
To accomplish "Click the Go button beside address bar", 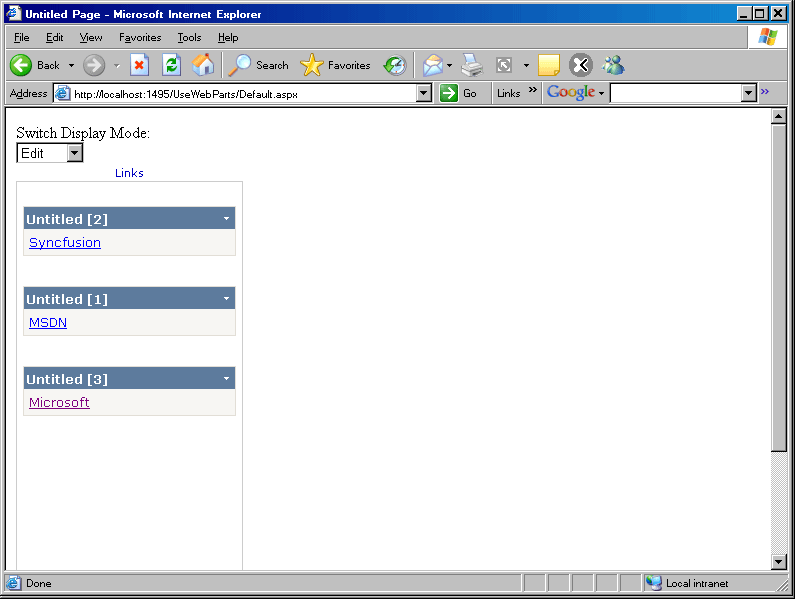I will (x=459, y=93).
